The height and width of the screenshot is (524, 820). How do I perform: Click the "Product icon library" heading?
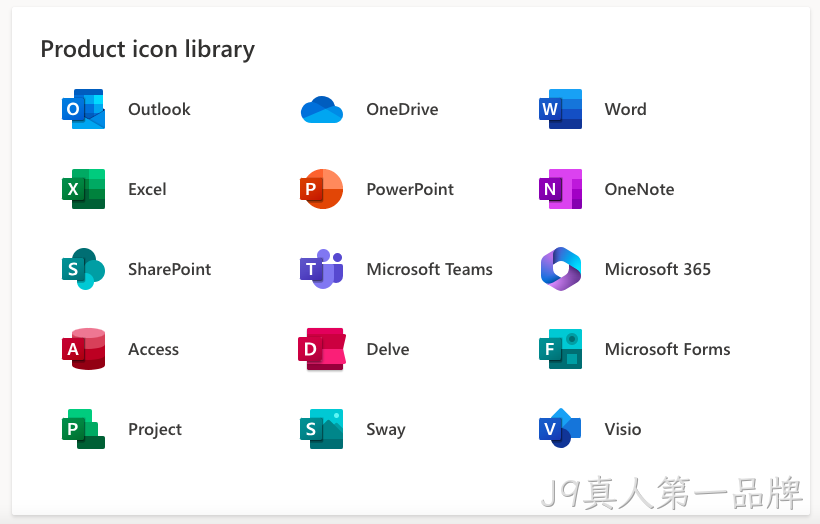tap(147, 49)
